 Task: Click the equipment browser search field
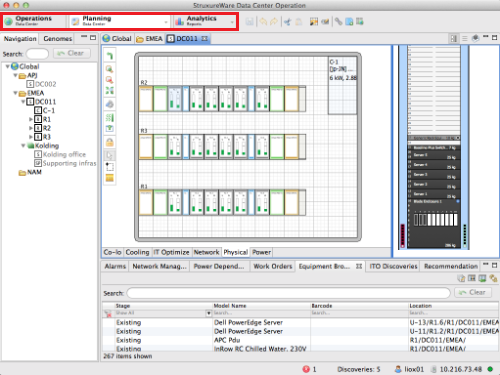point(288,293)
